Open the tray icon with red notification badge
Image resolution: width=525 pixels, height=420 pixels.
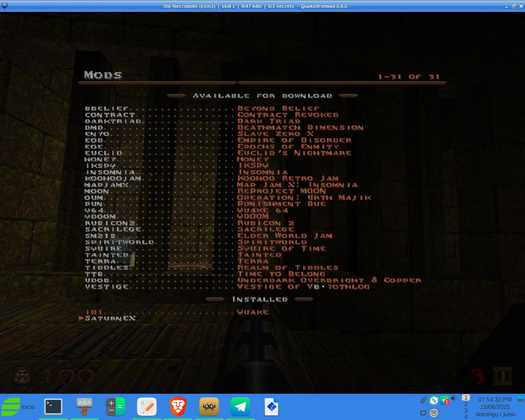(445, 400)
